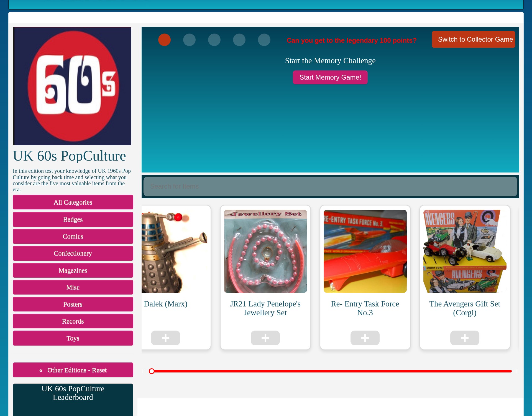Filter by Posters category
This screenshot has width=532, height=416.
pos(73,304)
